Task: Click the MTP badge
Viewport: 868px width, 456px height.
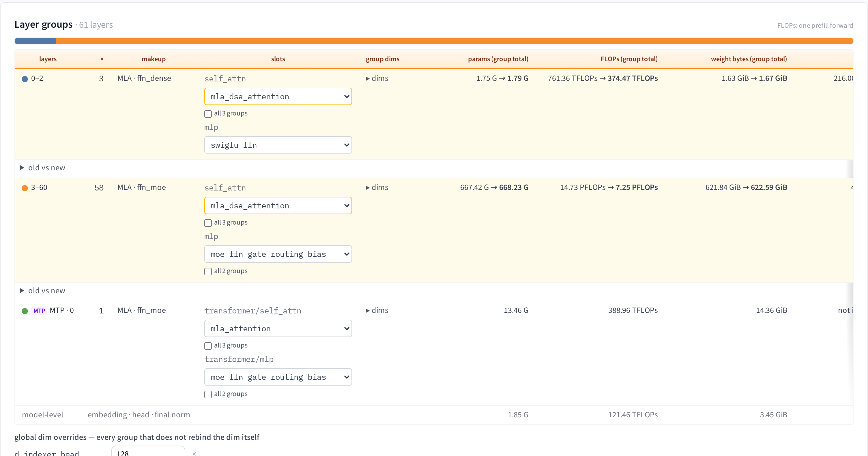Action: [x=39, y=311]
